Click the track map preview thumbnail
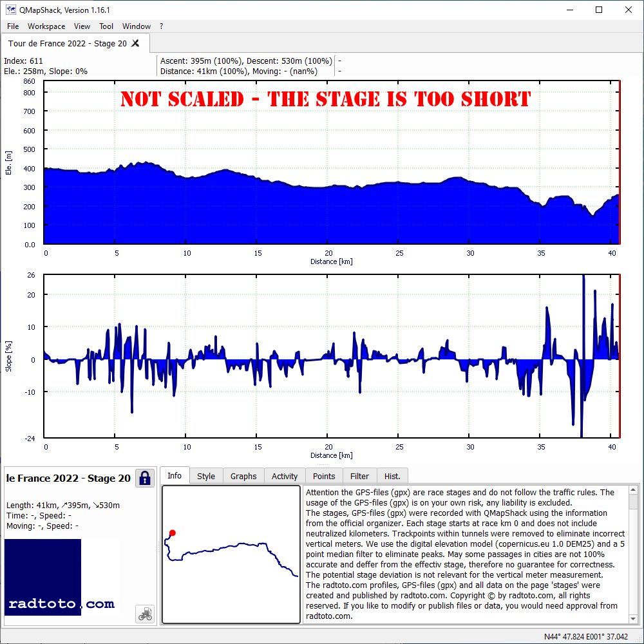This screenshot has width=644, height=644. point(231,554)
